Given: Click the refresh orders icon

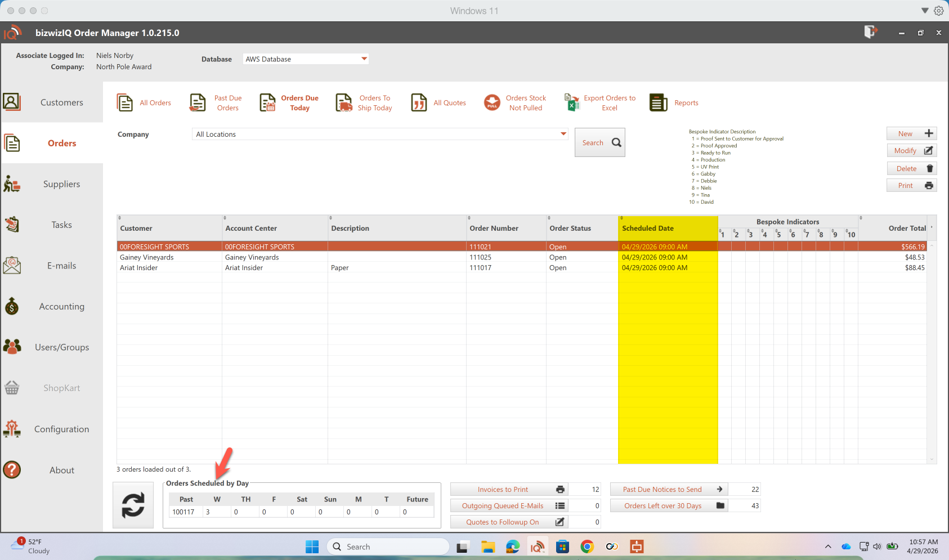Looking at the screenshot, I should [x=133, y=505].
